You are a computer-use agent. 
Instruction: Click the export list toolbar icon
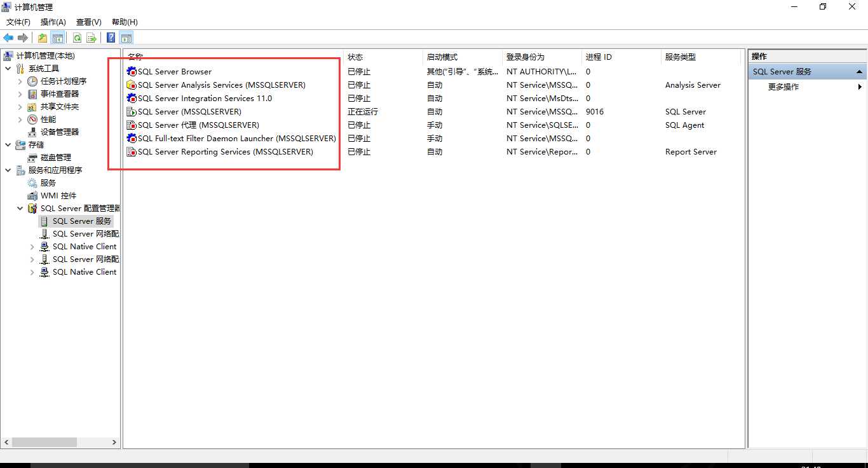click(x=92, y=38)
